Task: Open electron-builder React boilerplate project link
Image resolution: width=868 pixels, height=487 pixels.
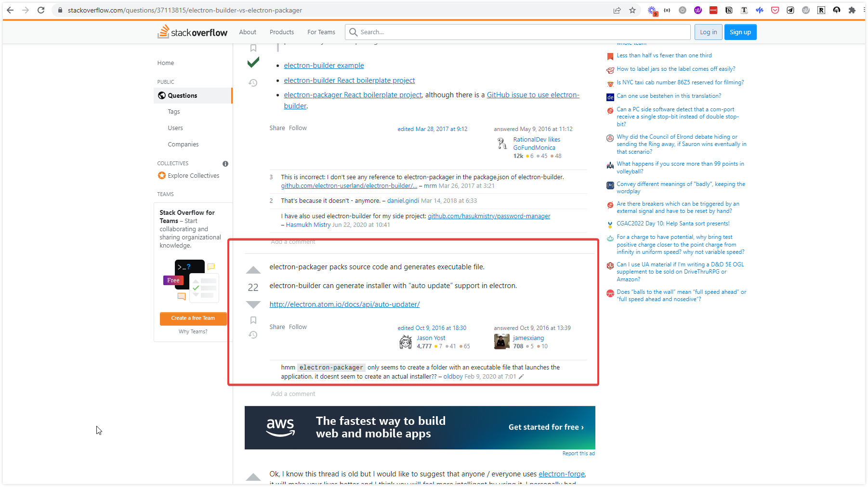Action: (x=349, y=80)
